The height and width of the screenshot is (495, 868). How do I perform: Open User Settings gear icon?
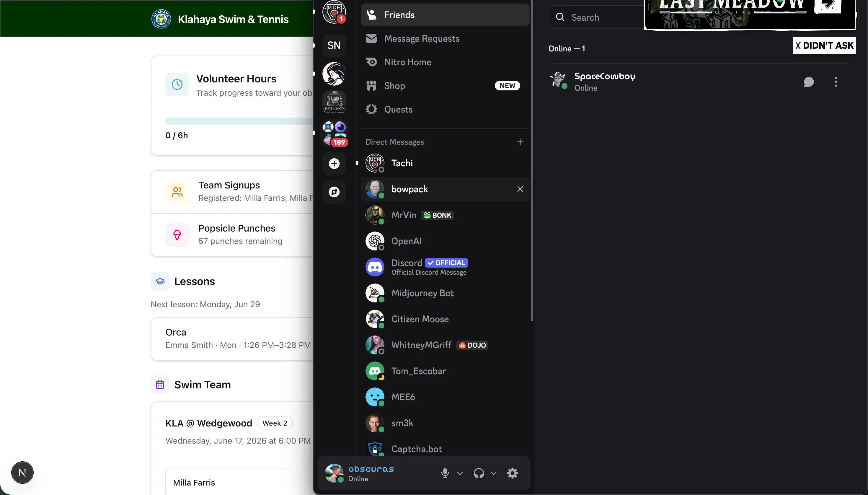[x=512, y=473]
